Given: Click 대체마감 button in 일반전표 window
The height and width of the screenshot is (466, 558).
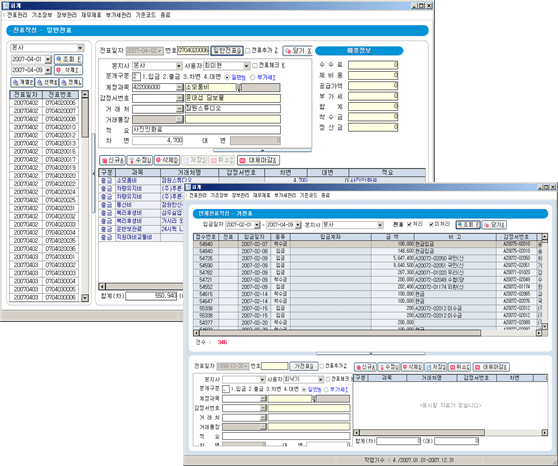Looking at the screenshot, I should click(258, 160).
